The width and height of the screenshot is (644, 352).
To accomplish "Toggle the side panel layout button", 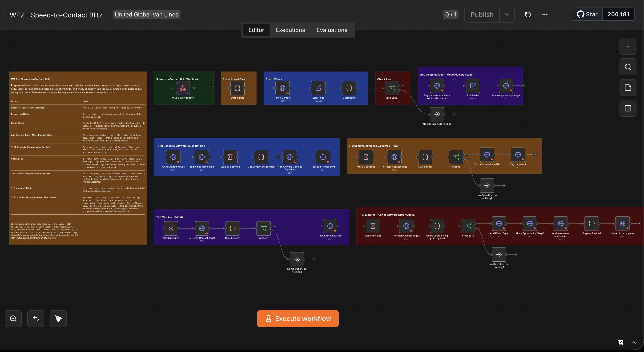I will [x=628, y=108].
